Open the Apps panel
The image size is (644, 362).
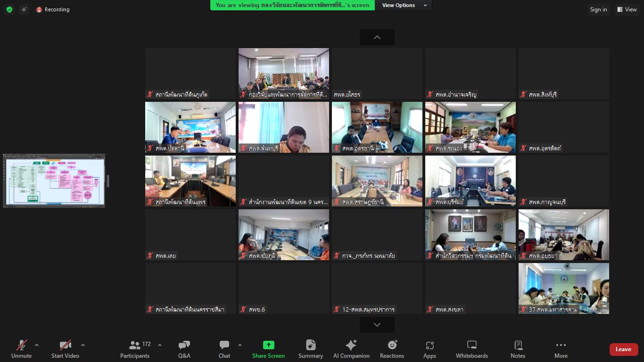click(429, 349)
